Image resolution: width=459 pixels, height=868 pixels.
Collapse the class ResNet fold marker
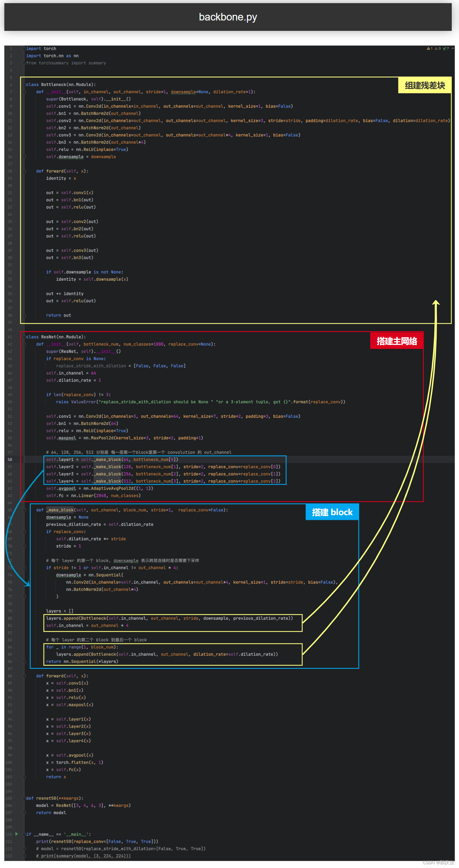point(24,337)
